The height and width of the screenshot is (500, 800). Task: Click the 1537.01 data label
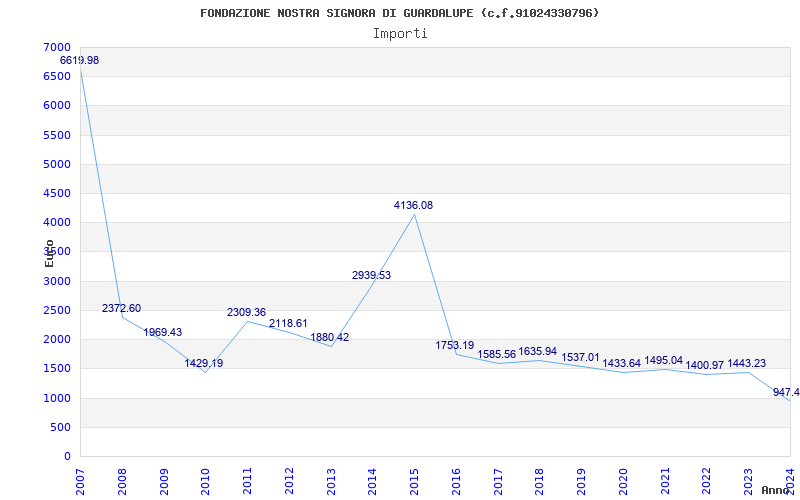[x=581, y=357]
